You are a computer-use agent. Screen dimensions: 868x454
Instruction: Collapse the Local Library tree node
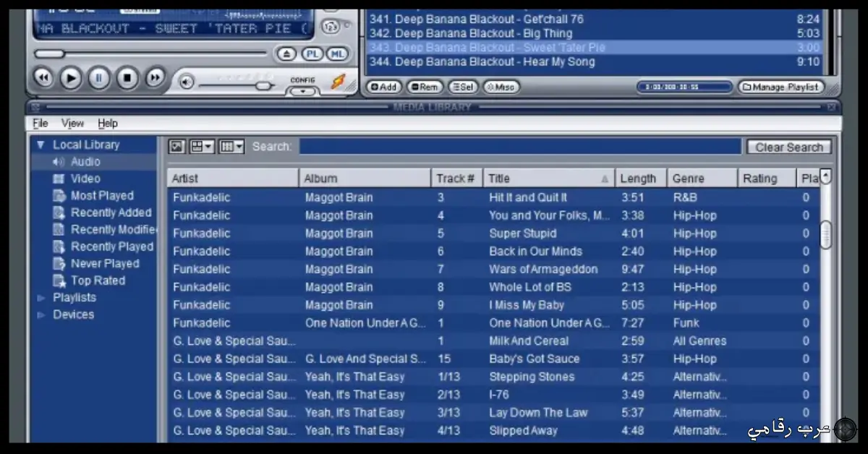[41, 145]
